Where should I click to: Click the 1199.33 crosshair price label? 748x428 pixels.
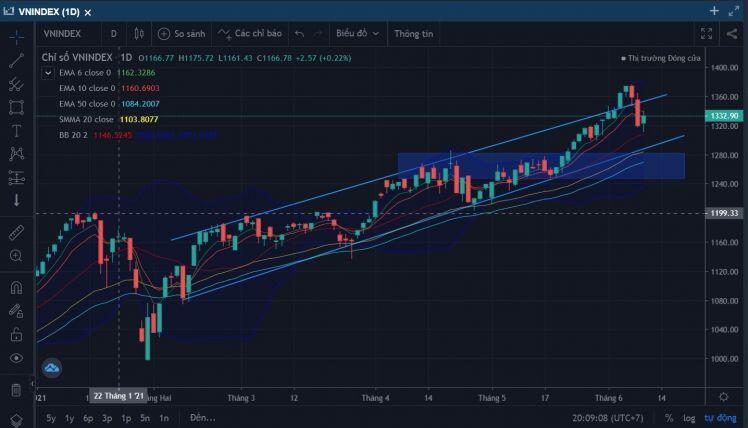pyautogui.click(x=724, y=213)
